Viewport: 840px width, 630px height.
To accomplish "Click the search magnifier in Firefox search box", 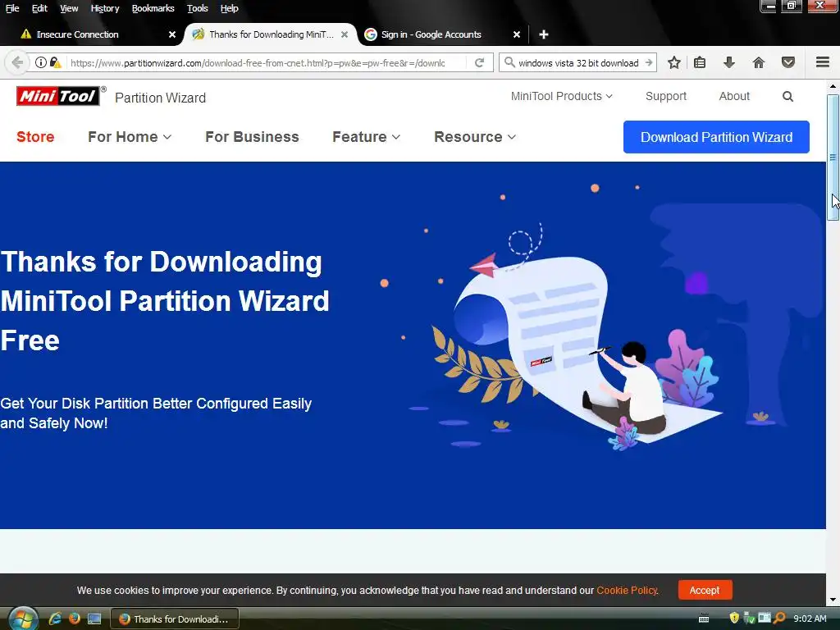I will [x=509, y=62].
